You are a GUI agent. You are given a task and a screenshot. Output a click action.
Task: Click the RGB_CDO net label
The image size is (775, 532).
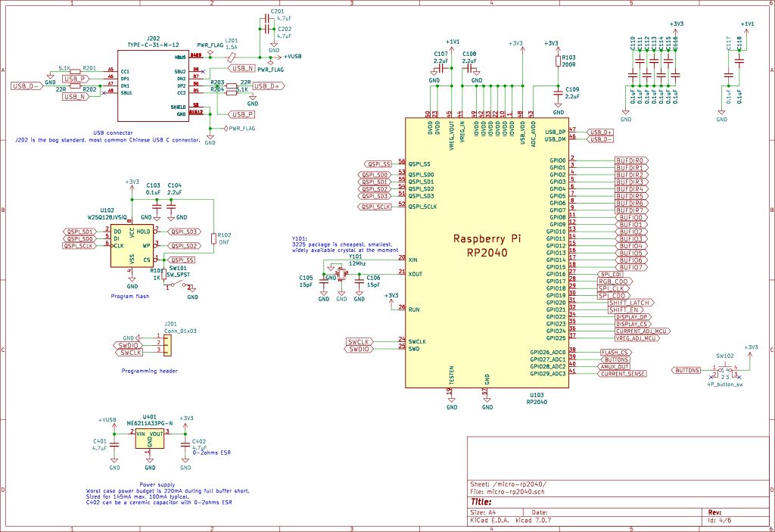point(615,282)
